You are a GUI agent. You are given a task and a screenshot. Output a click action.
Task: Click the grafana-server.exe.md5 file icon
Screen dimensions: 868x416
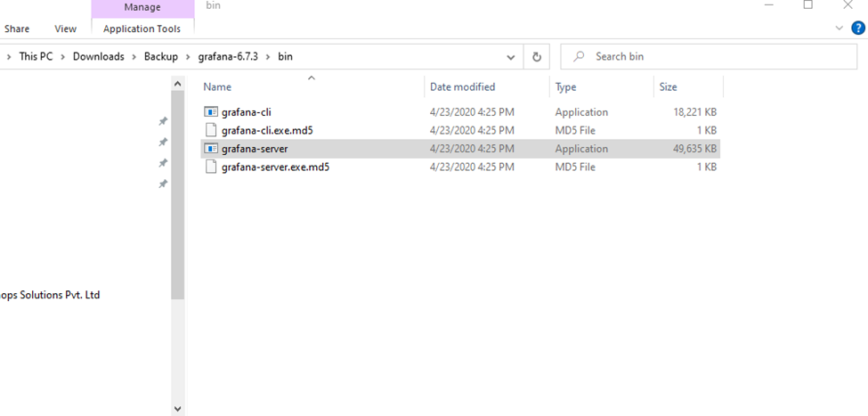click(210, 167)
